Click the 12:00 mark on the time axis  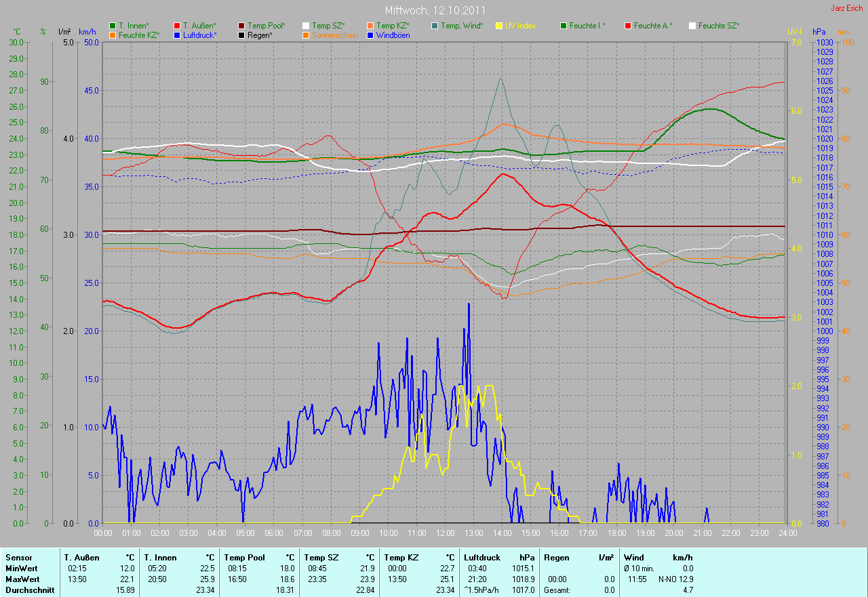[x=445, y=533]
